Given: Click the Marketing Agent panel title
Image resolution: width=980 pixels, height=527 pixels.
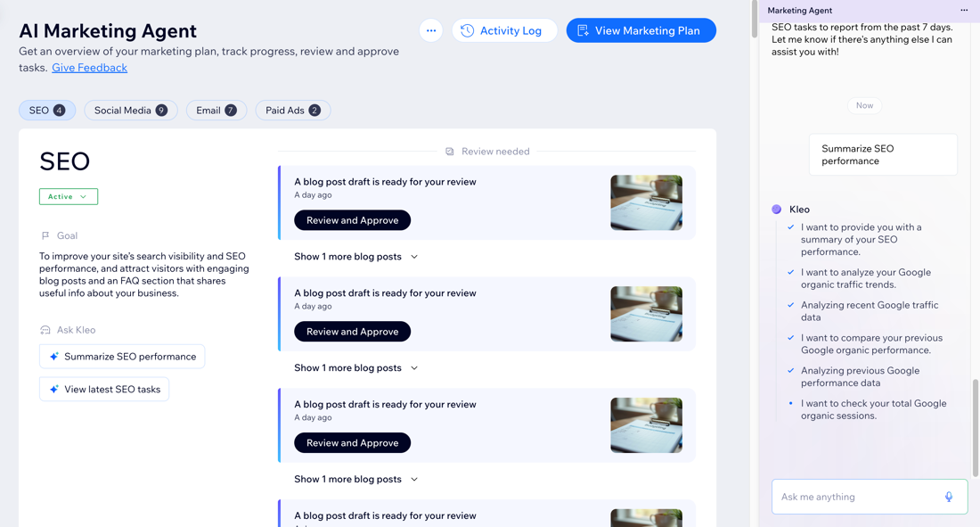Looking at the screenshot, I should click(799, 10).
